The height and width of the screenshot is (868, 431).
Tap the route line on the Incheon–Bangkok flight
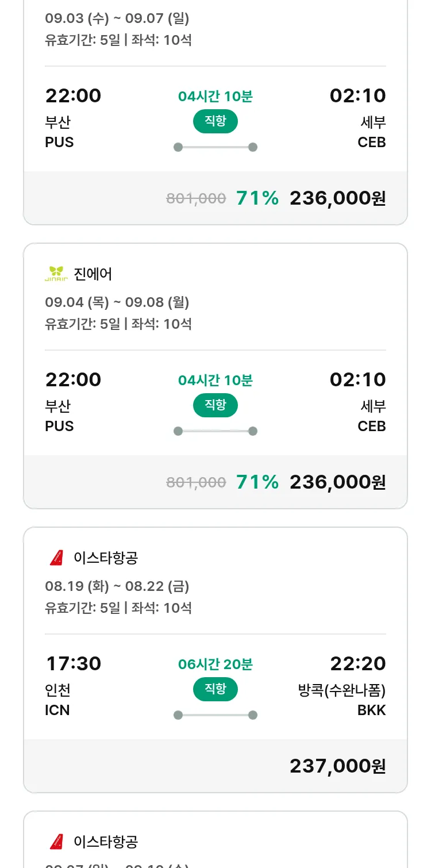coord(215,715)
